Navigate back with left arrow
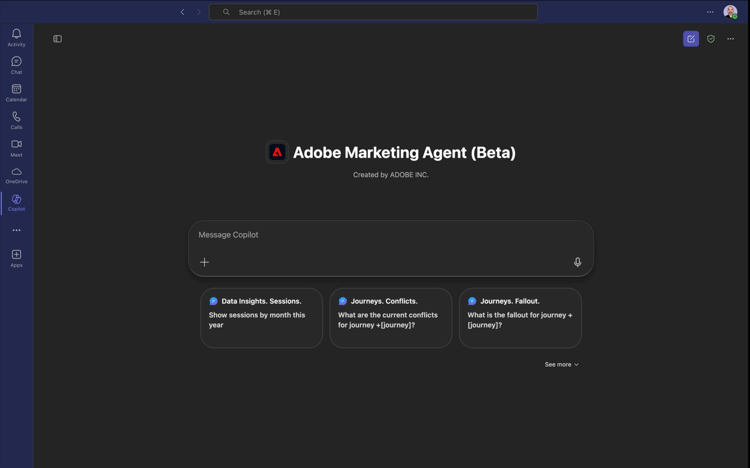Image resolution: width=750 pixels, height=468 pixels. (182, 12)
